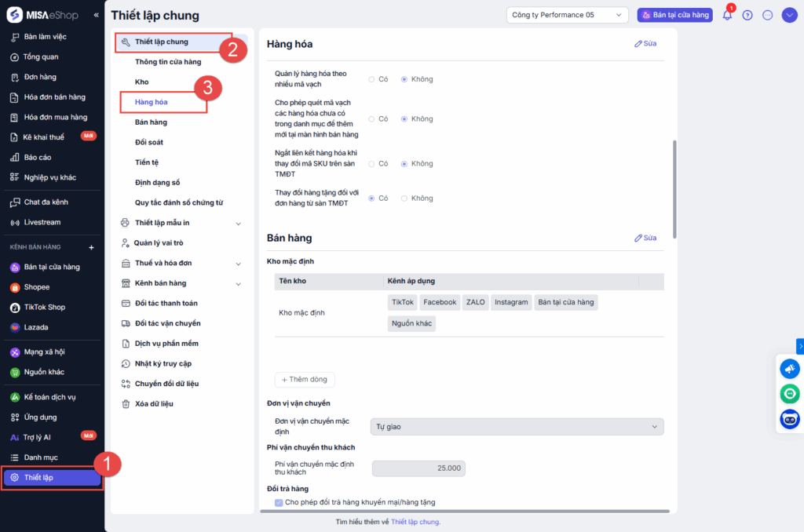Click the megaphone announcement floating icon
Viewport: 804px width, 532px height.
(x=789, y=369)
